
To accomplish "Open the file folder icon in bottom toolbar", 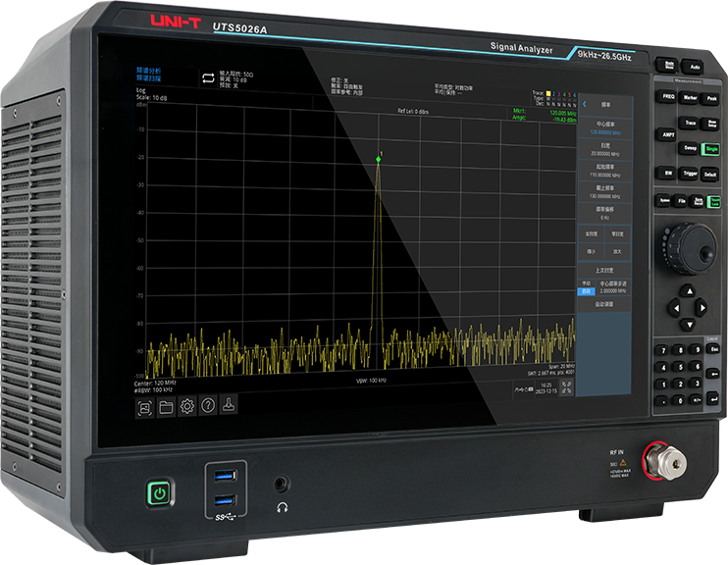I will pyautogui.click(x=165, y=405).
